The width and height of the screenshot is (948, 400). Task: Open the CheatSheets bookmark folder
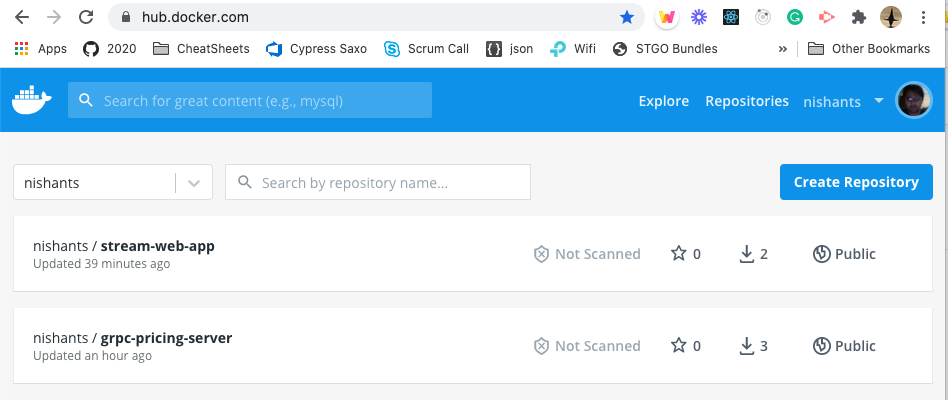(201, 49)
